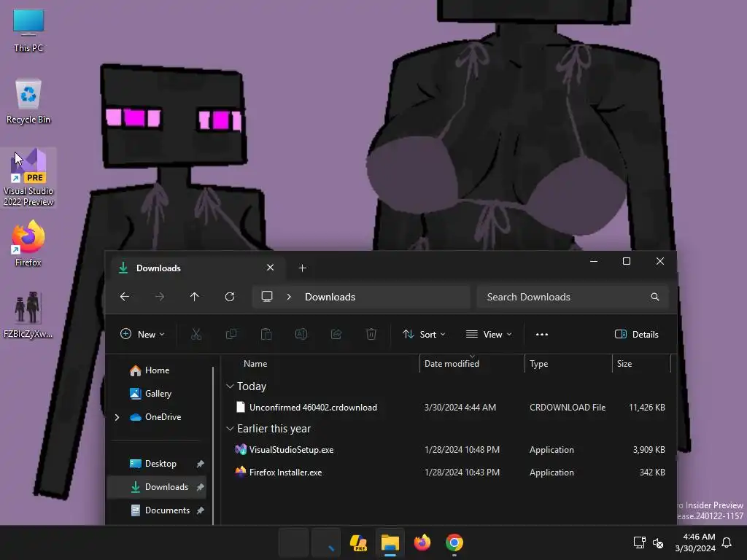Expand the OneDrive tree node
The width and height of the screenshot is (747, 560).
[x=117, y=417]
